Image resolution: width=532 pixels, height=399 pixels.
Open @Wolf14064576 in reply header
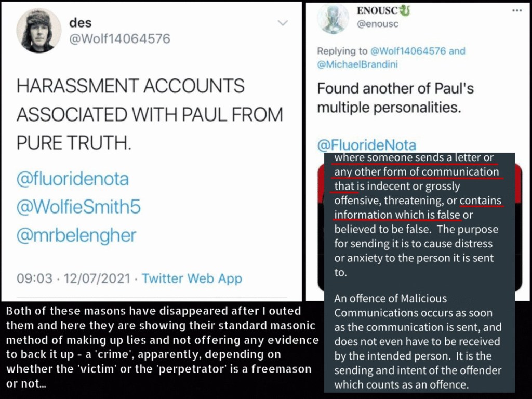[x=408, y=51]
